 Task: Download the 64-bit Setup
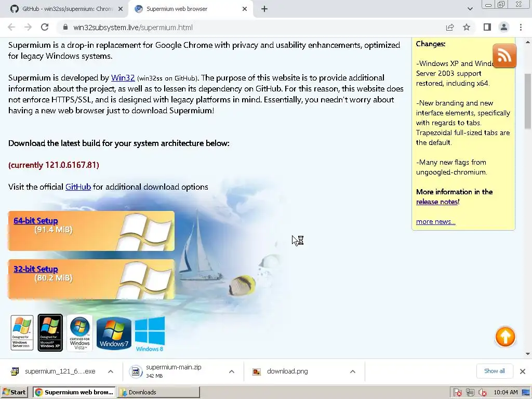tap(36, 220)
